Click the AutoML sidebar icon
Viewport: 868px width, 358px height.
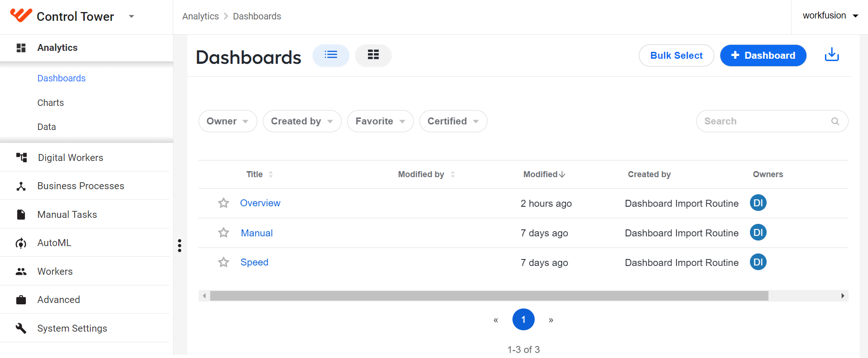(x=21, y=243)
